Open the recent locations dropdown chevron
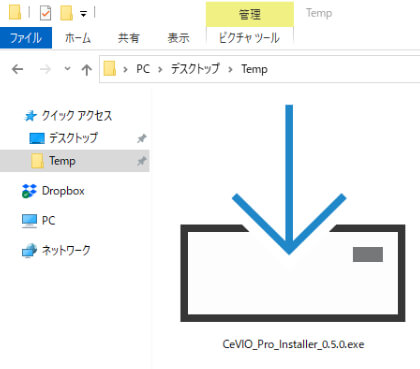Viewport: 420px width, 369px height. [67, 69]
